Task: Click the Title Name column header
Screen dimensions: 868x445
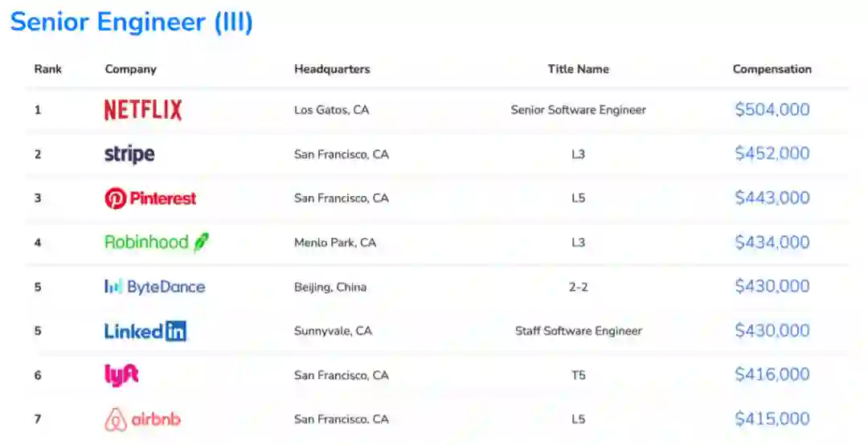Action: click(578, 69)
